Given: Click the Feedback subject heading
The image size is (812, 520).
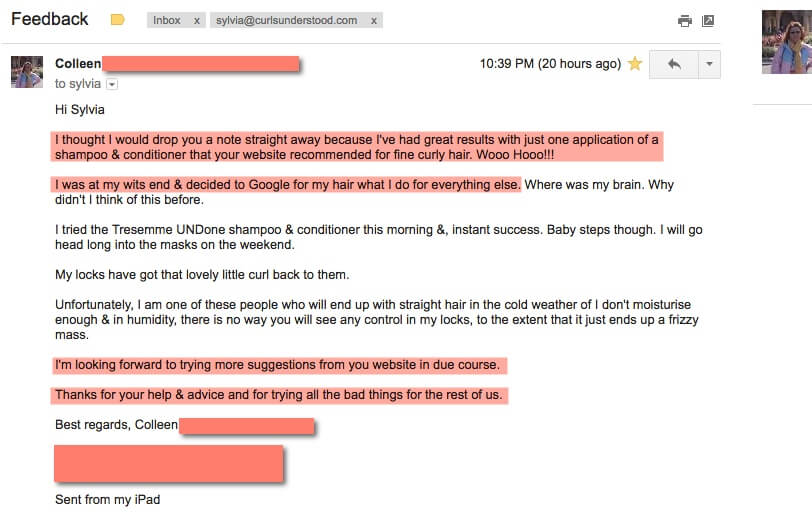Looking at the screenshot, I should coord(50,19).
